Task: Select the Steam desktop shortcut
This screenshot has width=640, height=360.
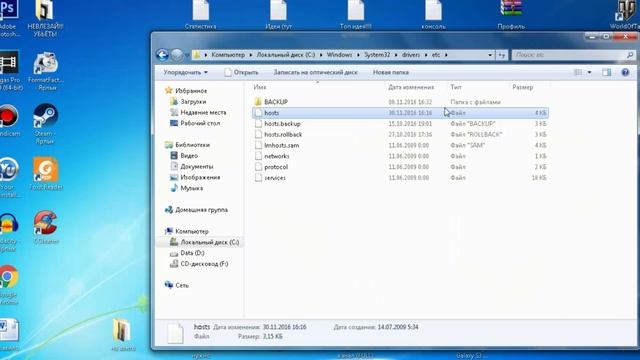Action: coord(45,124)
